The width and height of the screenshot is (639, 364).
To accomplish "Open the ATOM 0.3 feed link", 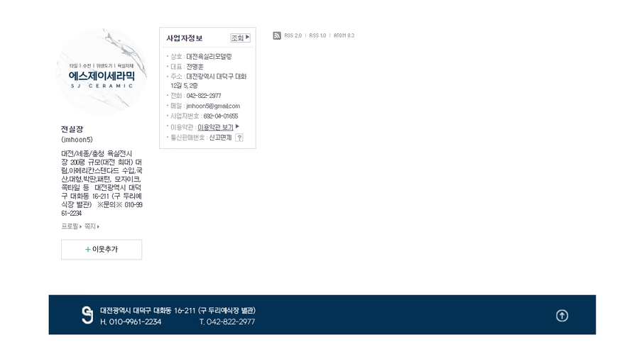I will (x=344, y=35).
